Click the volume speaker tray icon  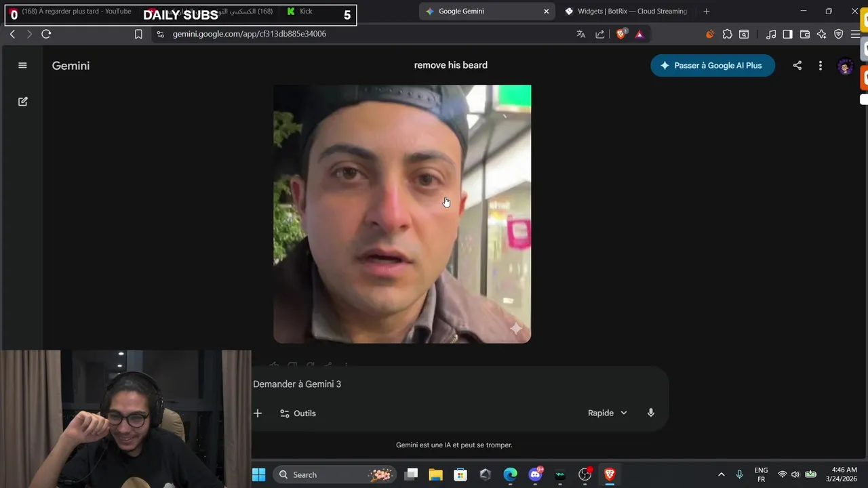795,474
